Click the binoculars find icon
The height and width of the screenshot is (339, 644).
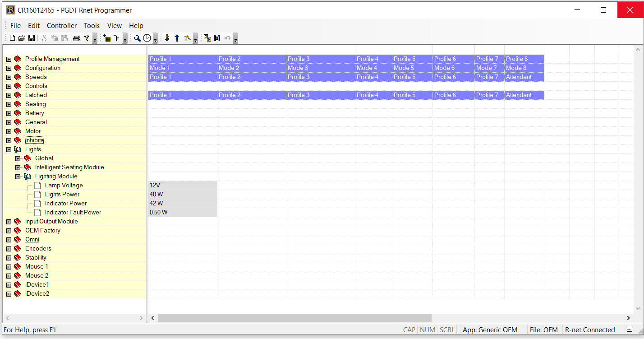tap(217, 38)
